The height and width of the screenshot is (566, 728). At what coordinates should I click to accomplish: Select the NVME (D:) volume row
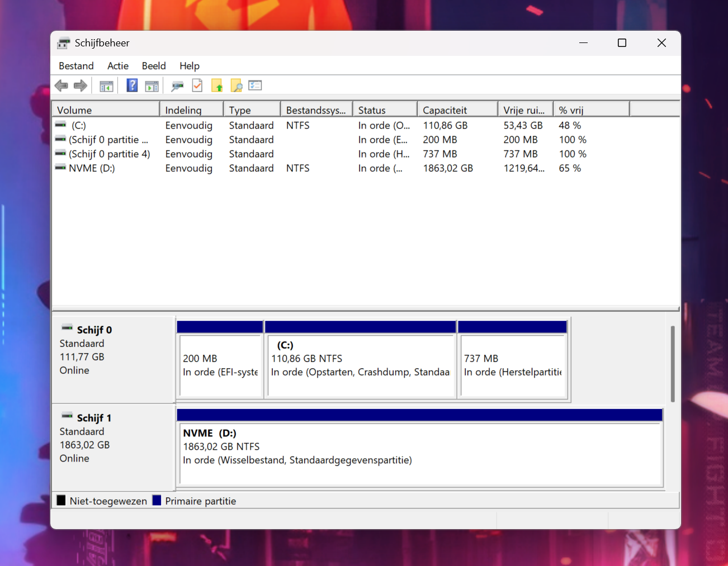(92, 168)
